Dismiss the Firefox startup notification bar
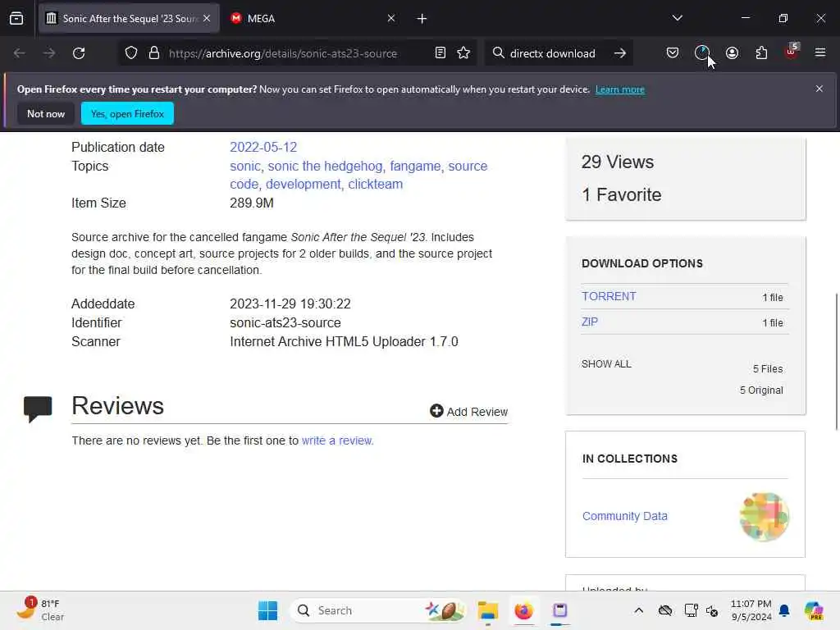This screenshot has width=840, height=630. (x=819, y=89)
